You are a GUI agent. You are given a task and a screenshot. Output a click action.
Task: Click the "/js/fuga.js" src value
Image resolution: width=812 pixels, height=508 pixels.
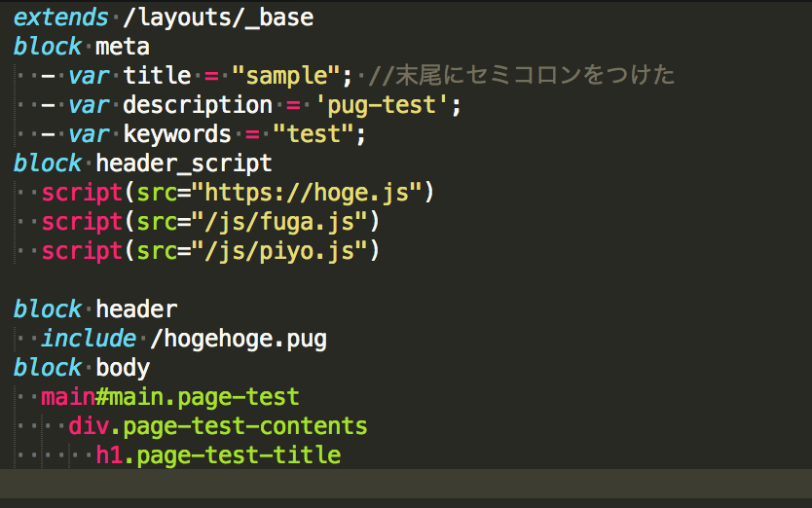280,222
